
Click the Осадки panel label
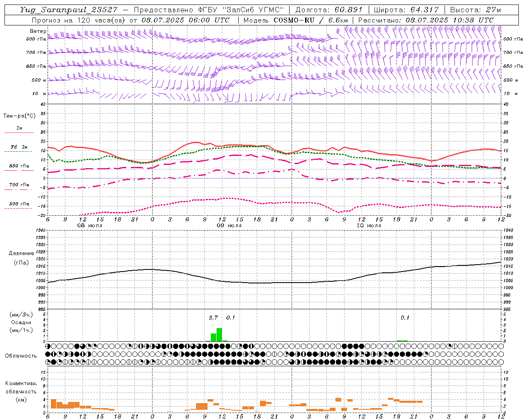pos(21,322)
